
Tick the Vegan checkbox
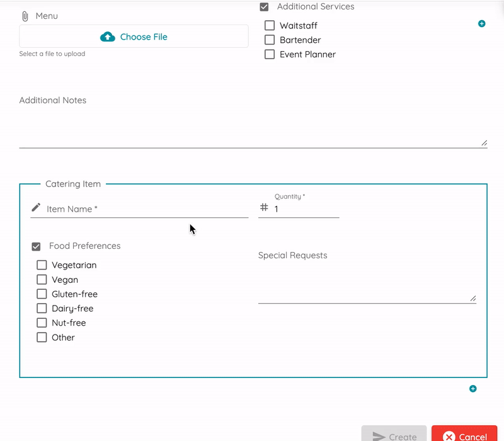coord(42,279)
